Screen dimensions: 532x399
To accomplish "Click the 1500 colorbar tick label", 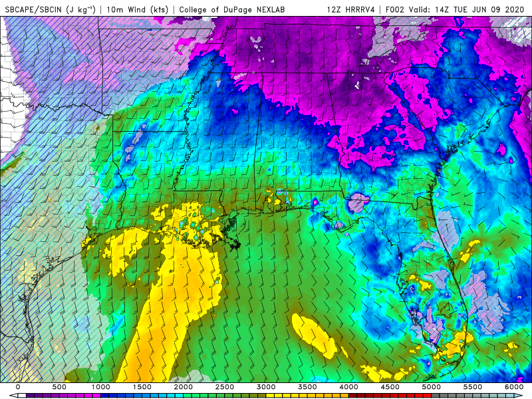I will coord(142,387).
